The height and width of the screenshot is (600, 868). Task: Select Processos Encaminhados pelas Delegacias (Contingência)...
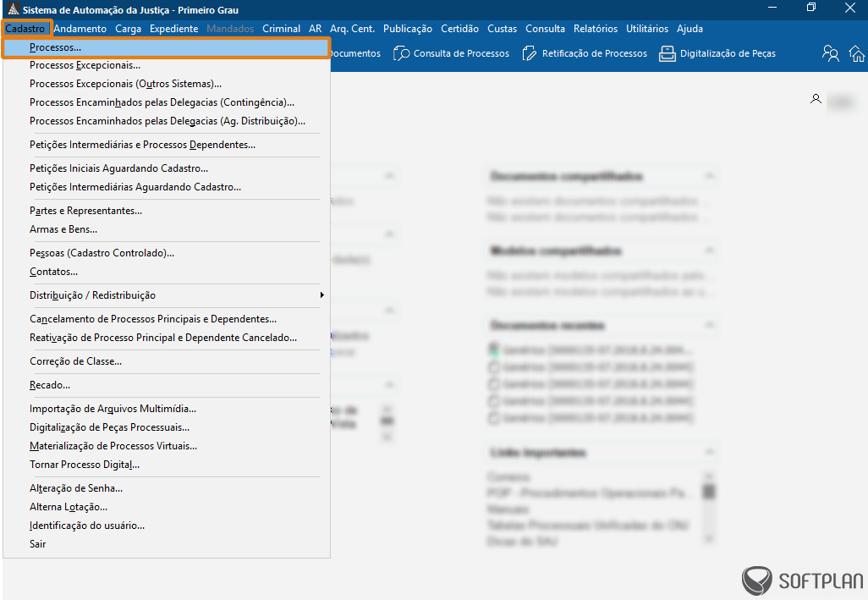point(166,102)
